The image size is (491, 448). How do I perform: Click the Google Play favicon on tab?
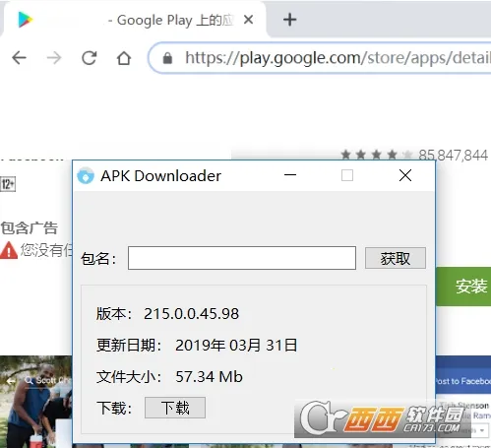(26, 20)
